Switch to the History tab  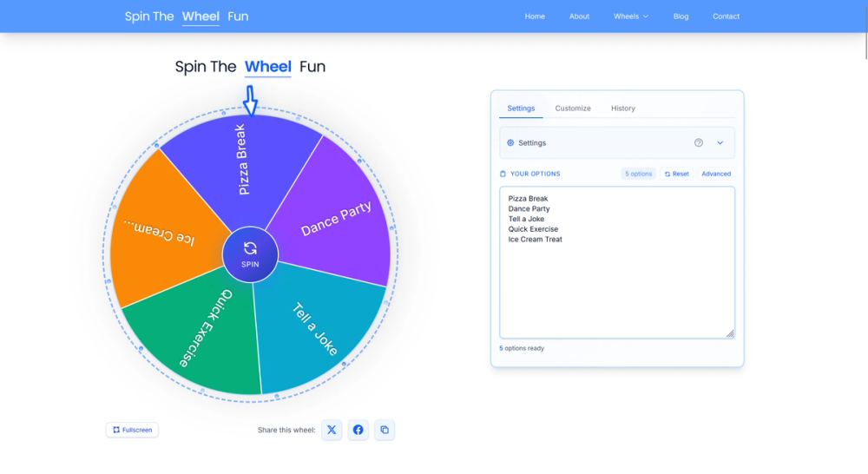pyautogui.click(x=622, y=109)
